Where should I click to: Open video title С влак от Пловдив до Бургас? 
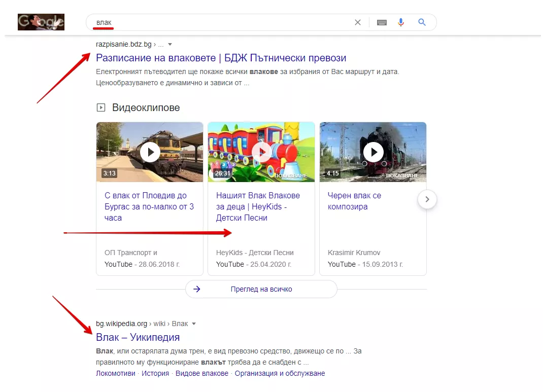[x=149, y=206]
